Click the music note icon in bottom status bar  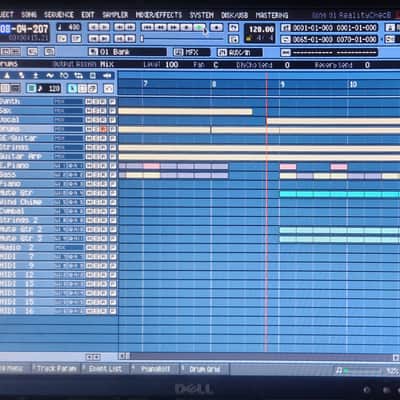pos(339,370)
